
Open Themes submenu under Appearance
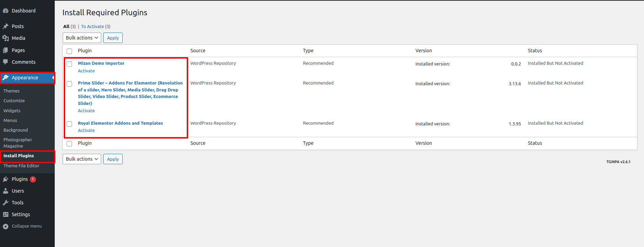(x=11, y=91)
